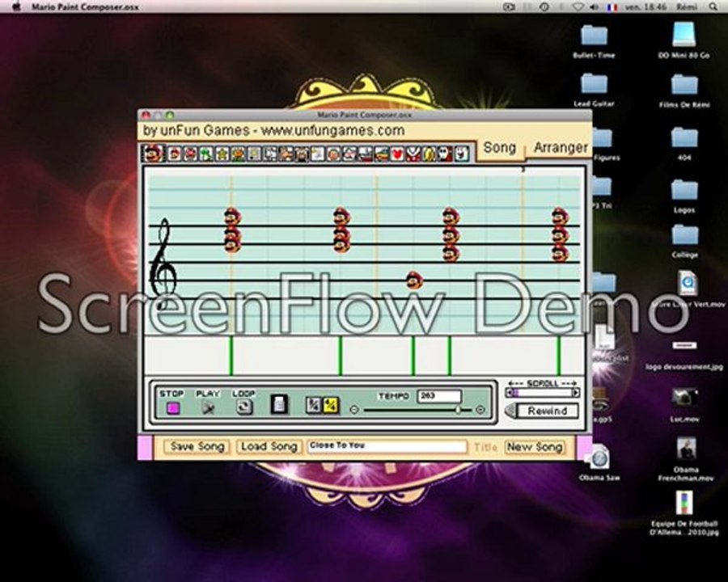Image resolution: width=728 pixels, height=582 pixels.
Task: Click the scroll left arrow
Action: (509, 393)
